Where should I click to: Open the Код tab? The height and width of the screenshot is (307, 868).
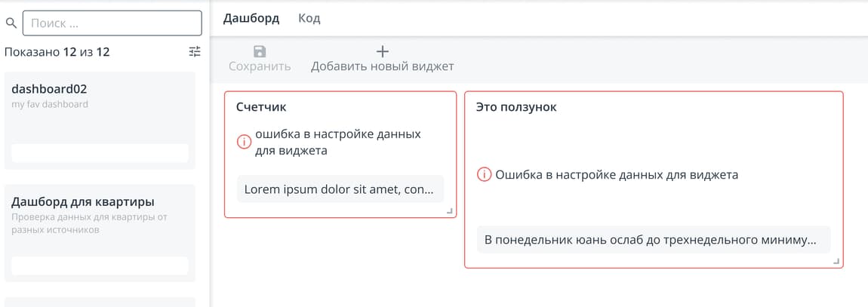pos(309,19)
